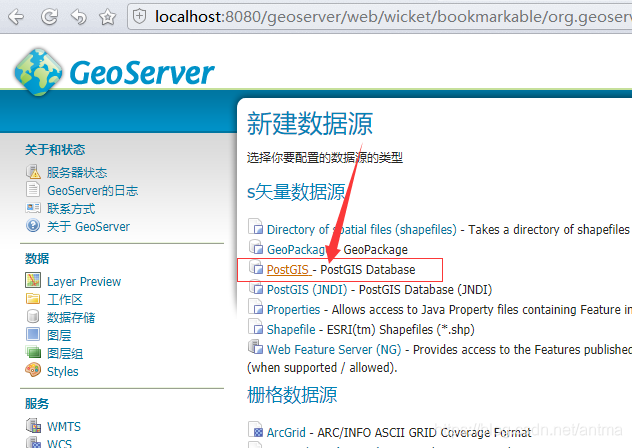The width and height of the screenshot is (632, 448).
Task: Click the ArcGrid raster source icon
Action: click(256, 429)
